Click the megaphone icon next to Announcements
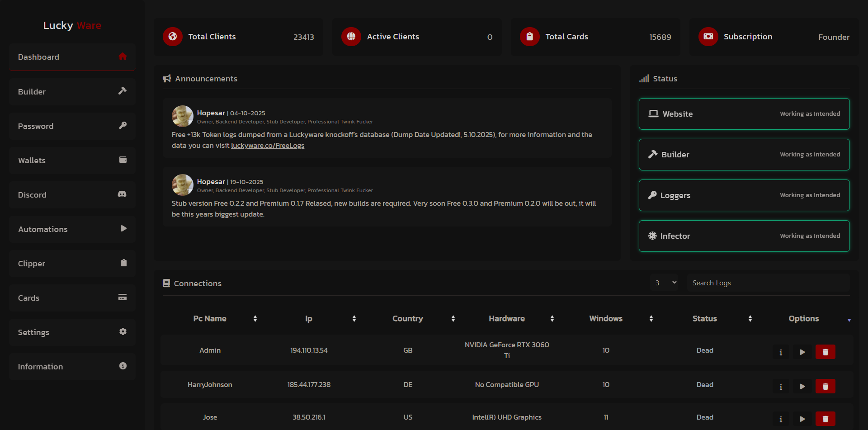Screen dimensions: 868x430 click(x=167, y=79)
